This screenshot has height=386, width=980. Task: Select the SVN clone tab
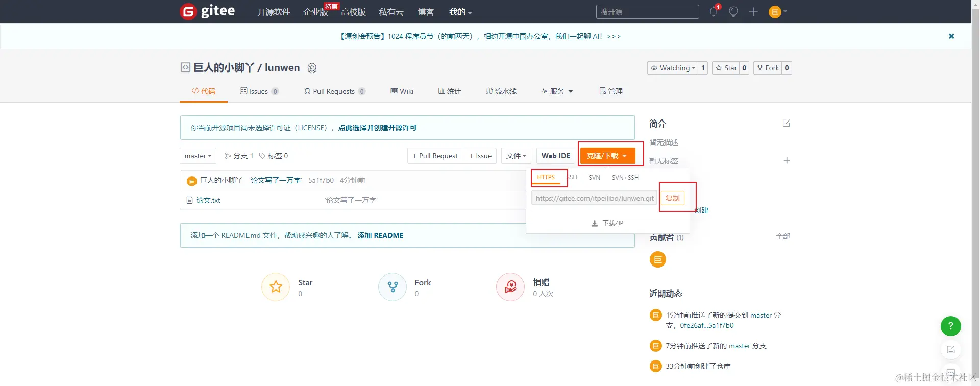(594, 177)
